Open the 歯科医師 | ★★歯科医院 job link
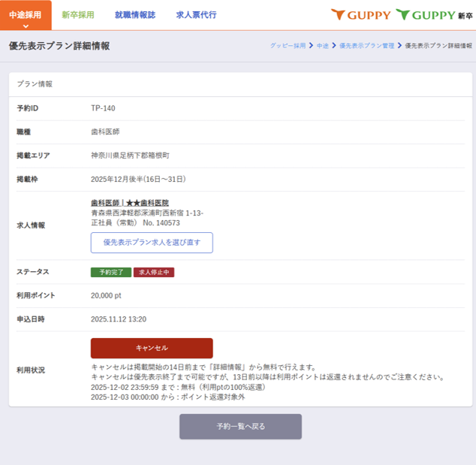The width and height of the screenshot is (476, 465). (129, 203)
